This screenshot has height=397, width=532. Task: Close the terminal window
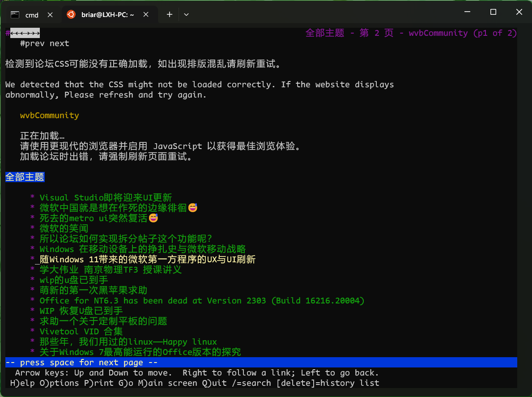click(x=519, y=12)
